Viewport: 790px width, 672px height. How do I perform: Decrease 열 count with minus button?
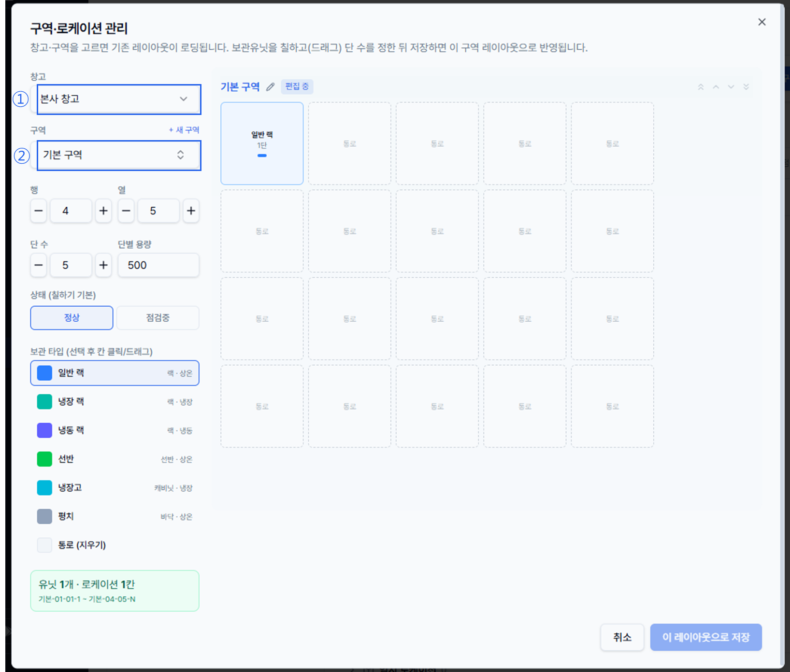click(126, 211)
